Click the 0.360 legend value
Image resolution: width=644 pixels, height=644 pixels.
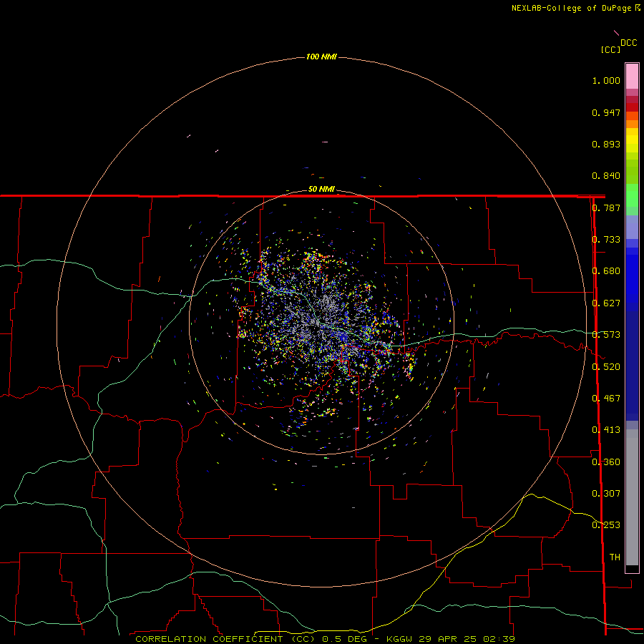click(606, 462)
